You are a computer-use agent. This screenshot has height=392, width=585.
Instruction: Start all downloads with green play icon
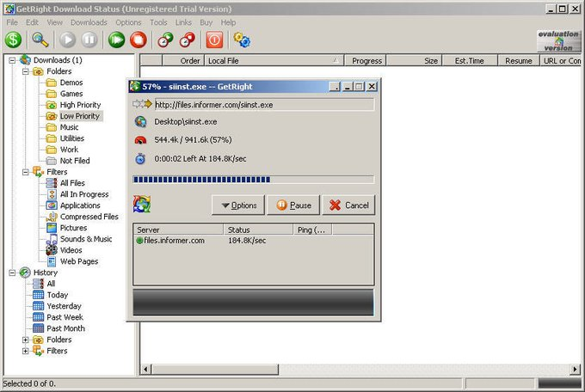(116, 40)
